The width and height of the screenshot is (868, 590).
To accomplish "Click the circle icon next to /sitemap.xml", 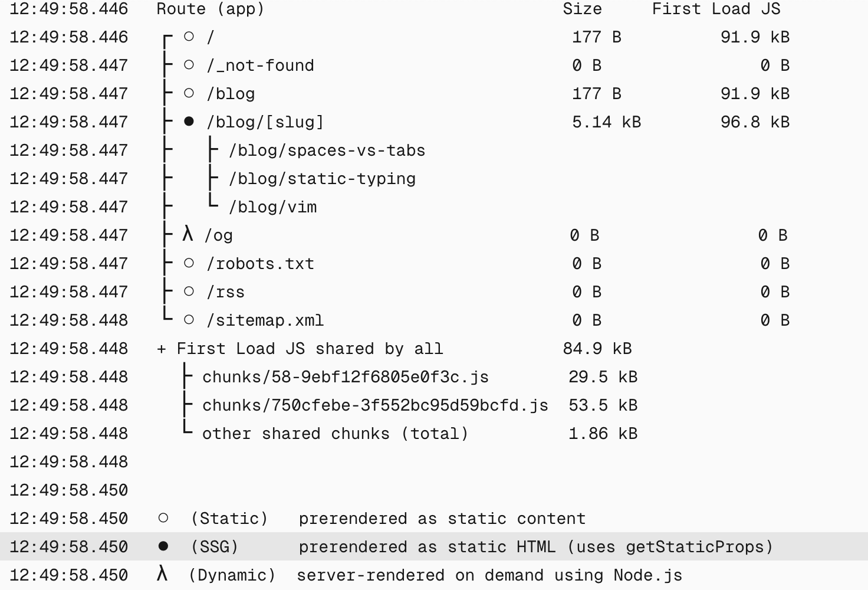I will tap(189, 320).
